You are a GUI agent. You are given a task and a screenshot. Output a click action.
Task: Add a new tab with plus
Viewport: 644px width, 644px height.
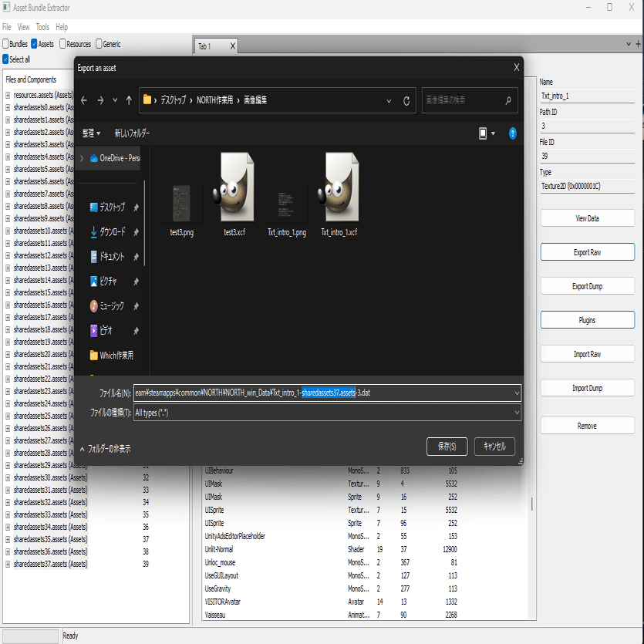click(x=638, y=44)
